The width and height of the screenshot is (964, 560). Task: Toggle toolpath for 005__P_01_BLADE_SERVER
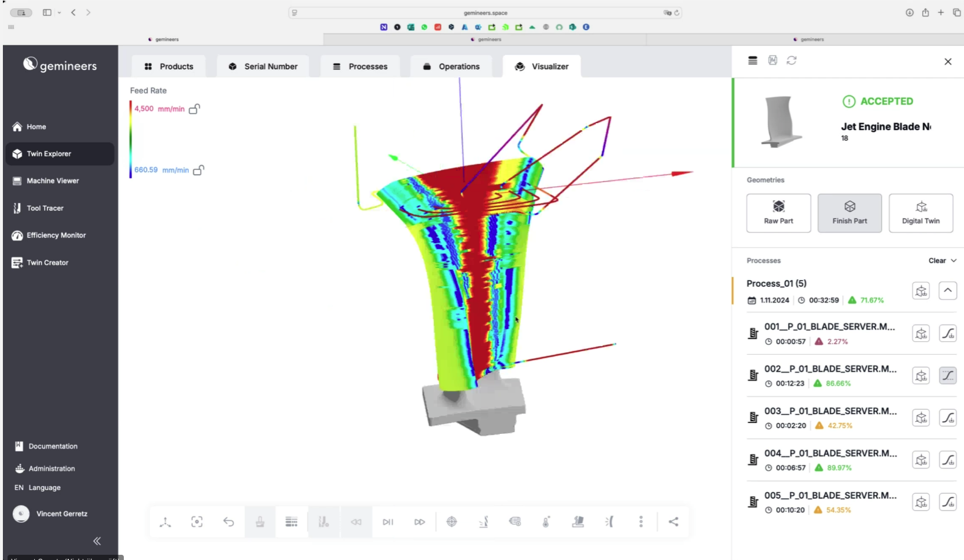click(947, 502)
